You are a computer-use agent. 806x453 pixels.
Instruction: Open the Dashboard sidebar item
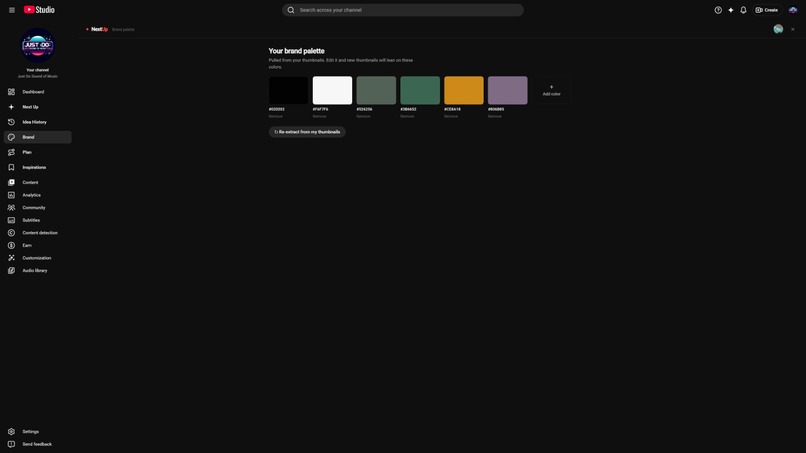tap(38, 92)
